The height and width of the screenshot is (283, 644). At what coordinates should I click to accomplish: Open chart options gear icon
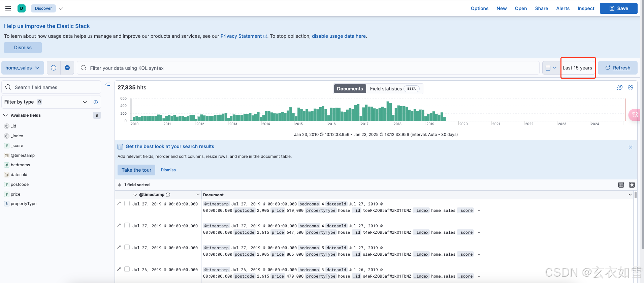coord(631,87)
